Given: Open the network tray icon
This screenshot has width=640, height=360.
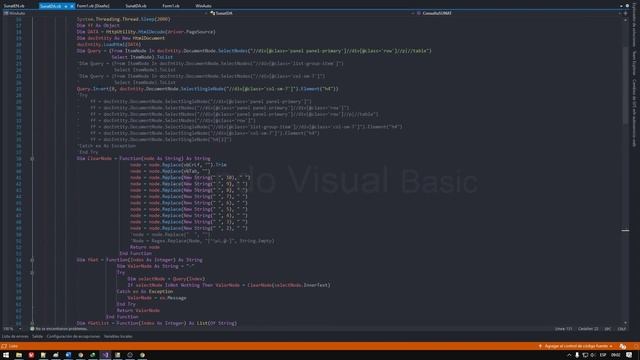Looking at the screenshot, I should 585,355.
